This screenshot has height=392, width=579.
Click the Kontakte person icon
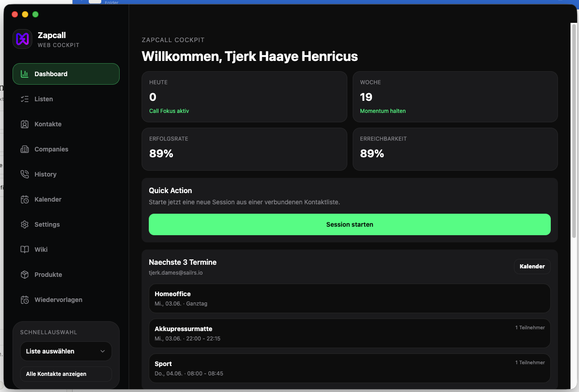point(25,124)
